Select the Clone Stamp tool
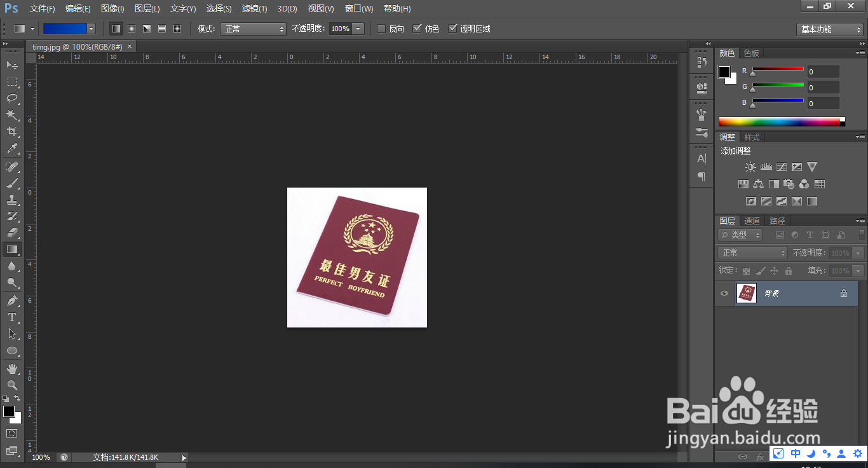The image size is (868, 468). [12, 200]
